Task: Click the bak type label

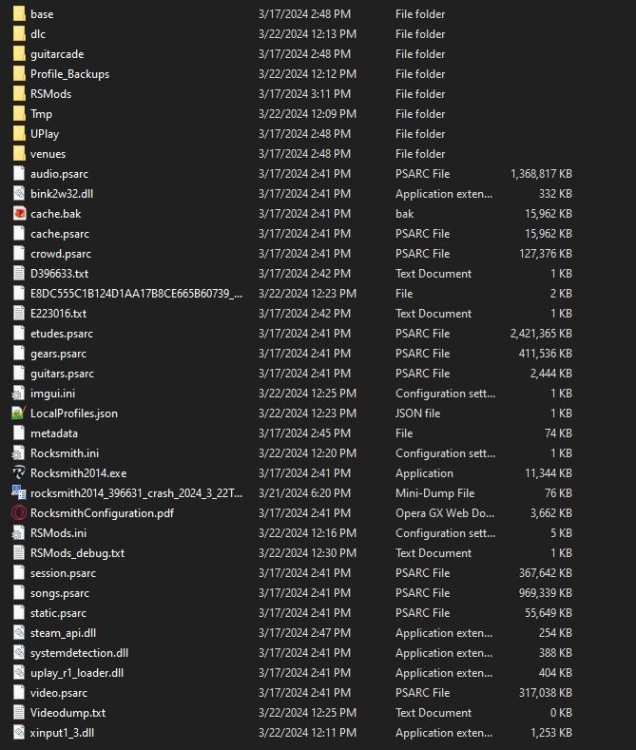Action: click(405, 213)
